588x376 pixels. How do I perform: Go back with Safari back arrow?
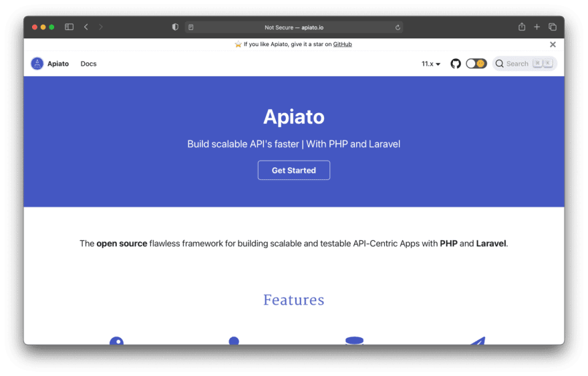[86, 27]
